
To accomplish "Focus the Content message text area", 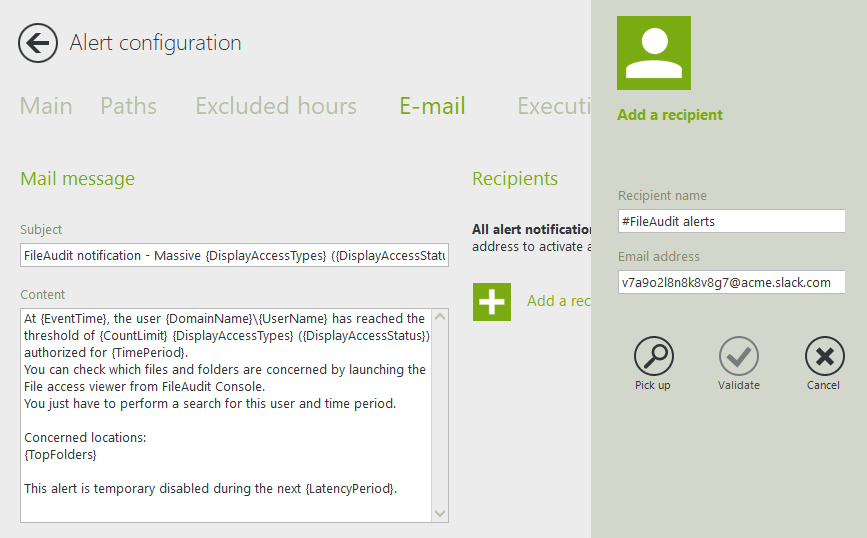I will [x=225, y=415].
